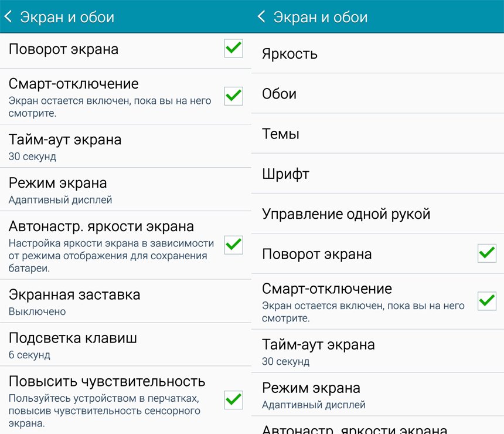504x434 pixels.
Task: Tap the back arrow on left screen
Action: point(8,16)
